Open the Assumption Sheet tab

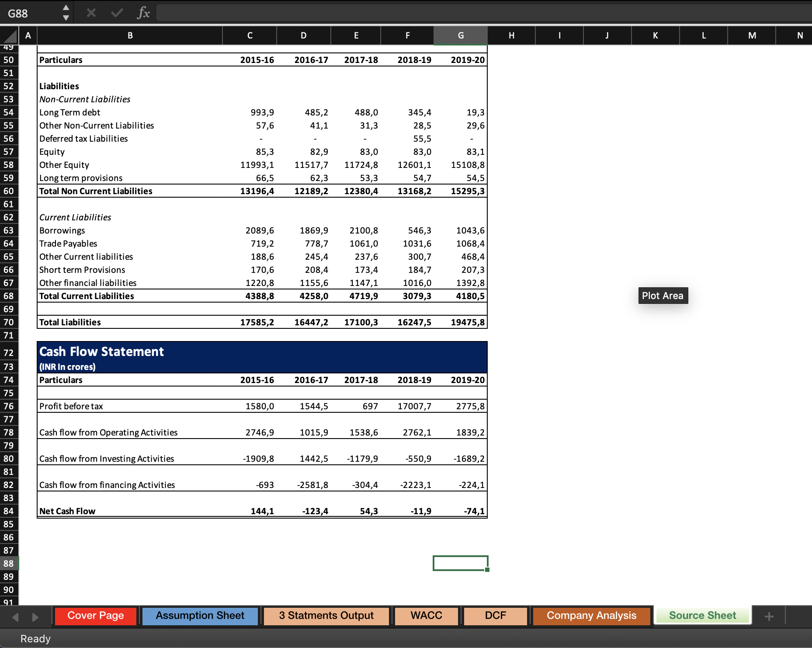(200, 616)
